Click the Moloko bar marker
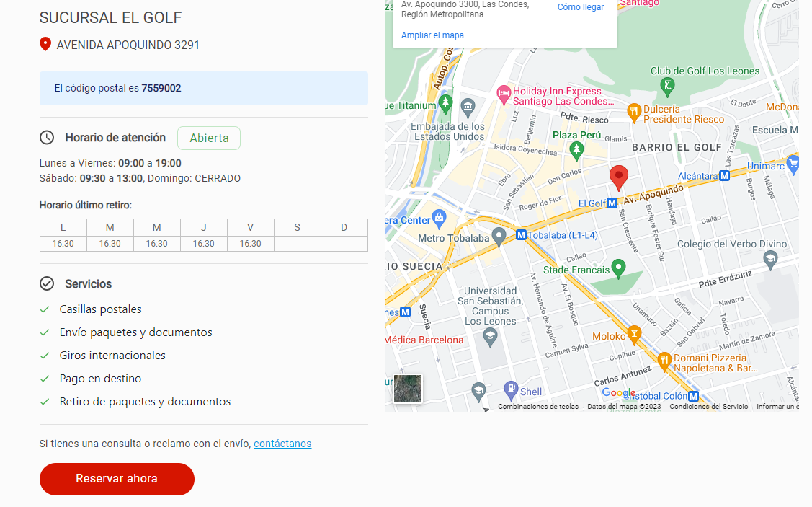 tap(634, 335)
